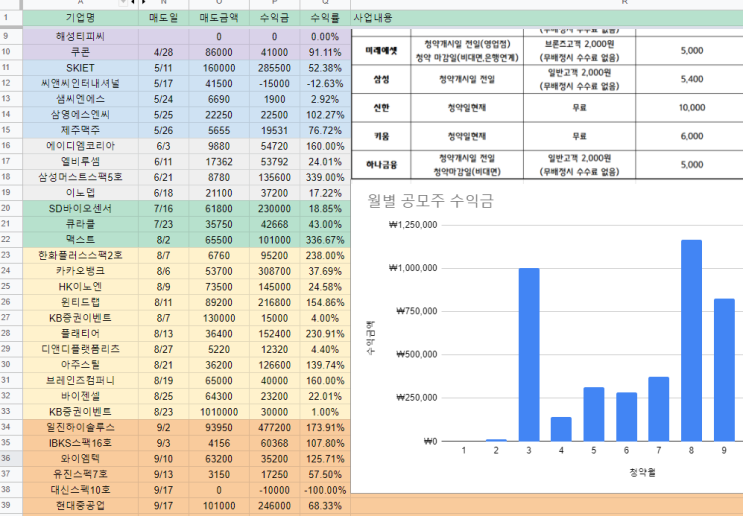Click the 한화플러스스팩2호 cell
This screenshot has height=516, width=743.
point(81,255)
